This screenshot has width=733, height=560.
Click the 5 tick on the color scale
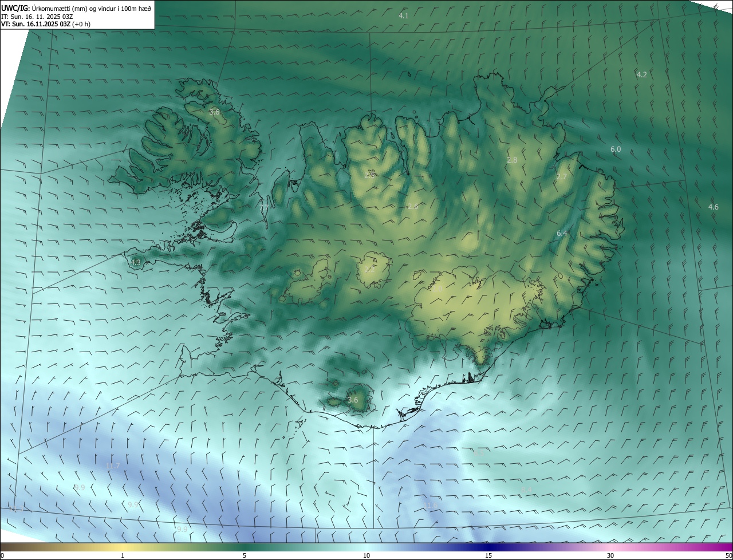point(245,555)
